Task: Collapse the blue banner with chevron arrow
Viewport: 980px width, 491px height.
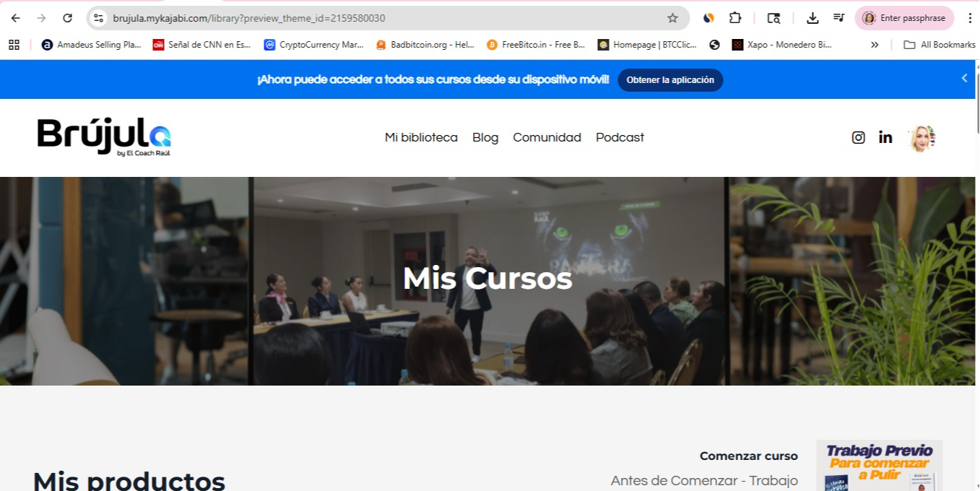Action: [964, 78]
